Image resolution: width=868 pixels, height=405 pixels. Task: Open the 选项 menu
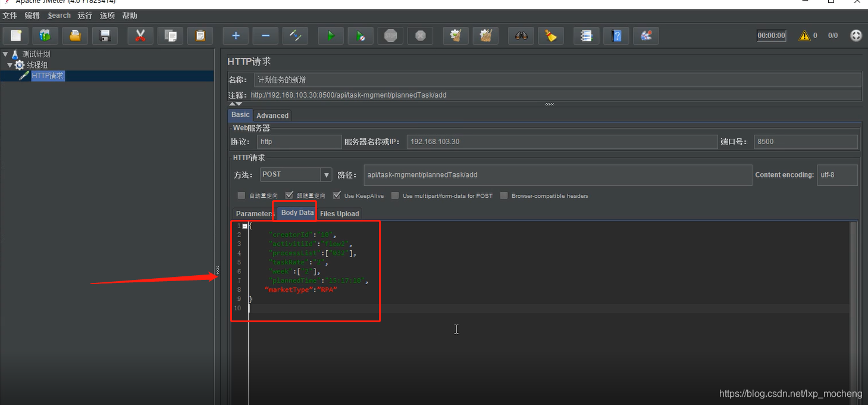coord(107,15)
